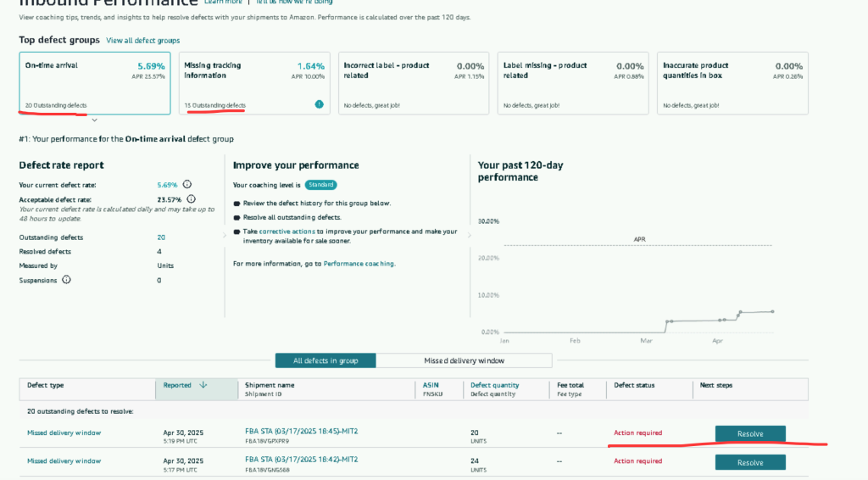Switch to All defects in group tab

point(325,360)
